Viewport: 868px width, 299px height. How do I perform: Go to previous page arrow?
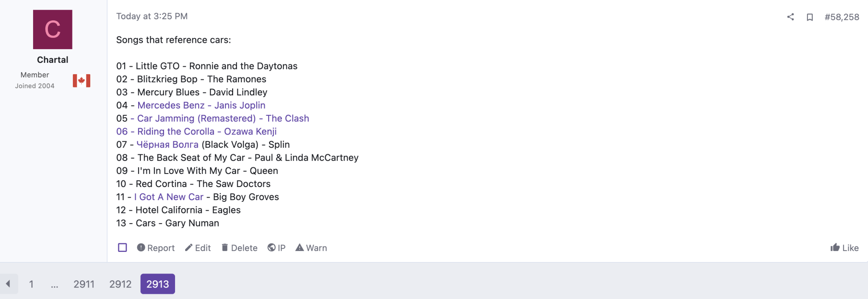point(8,284)
